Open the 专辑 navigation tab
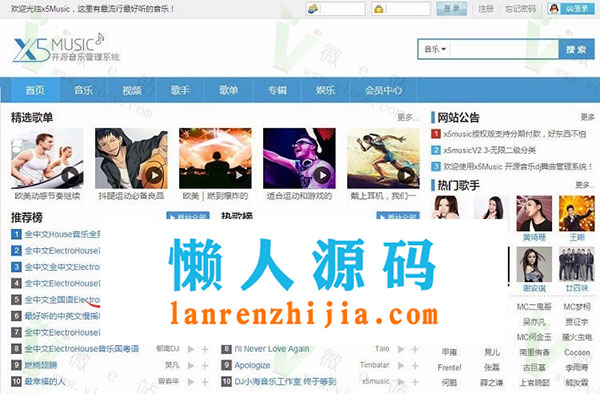 coord(277,90)
